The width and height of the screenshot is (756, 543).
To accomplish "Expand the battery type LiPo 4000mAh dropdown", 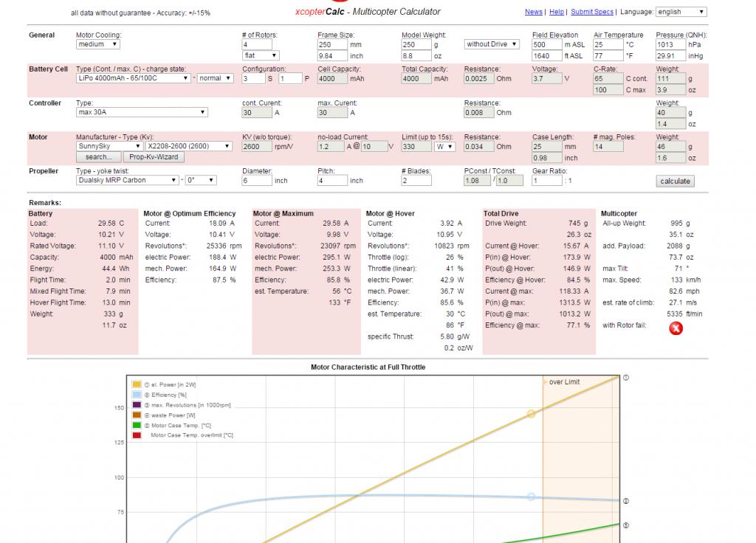I will pyautogui.click(x=133, y=78).
